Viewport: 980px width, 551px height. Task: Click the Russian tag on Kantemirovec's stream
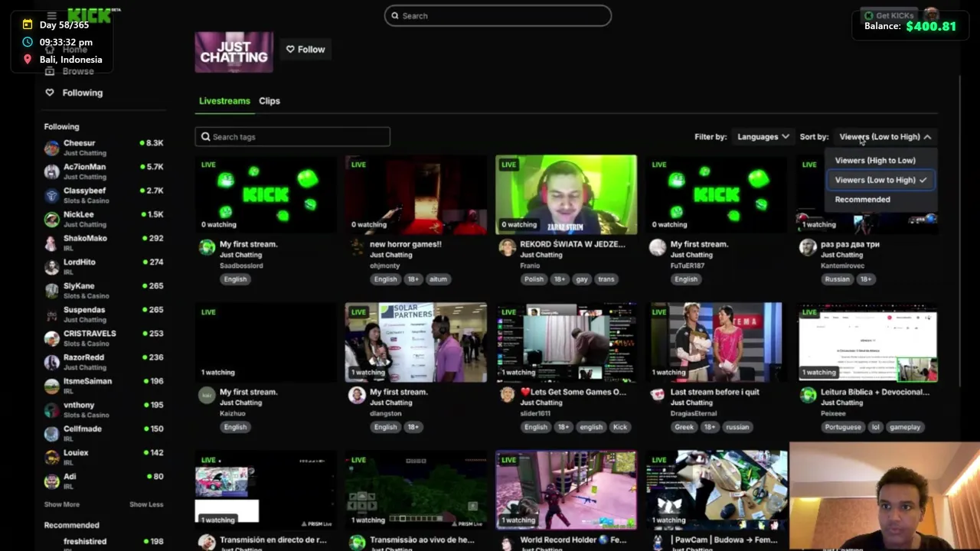click(837, 279)
